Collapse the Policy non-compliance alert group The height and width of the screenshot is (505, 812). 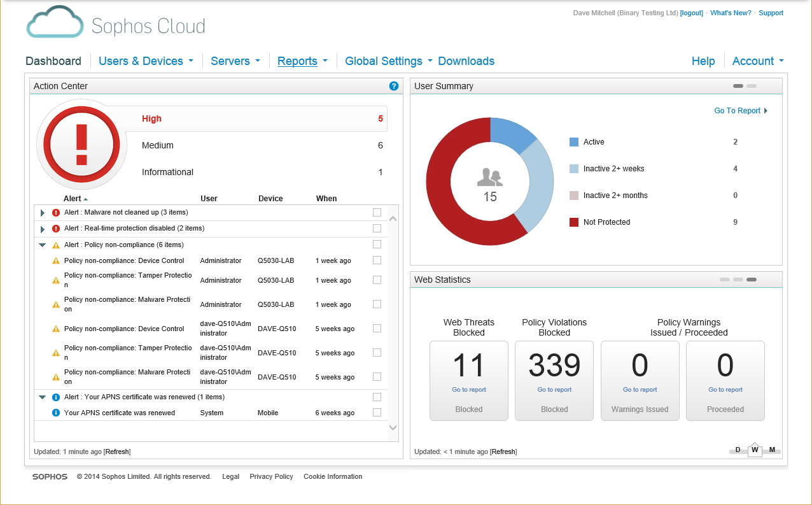point(43,245)
